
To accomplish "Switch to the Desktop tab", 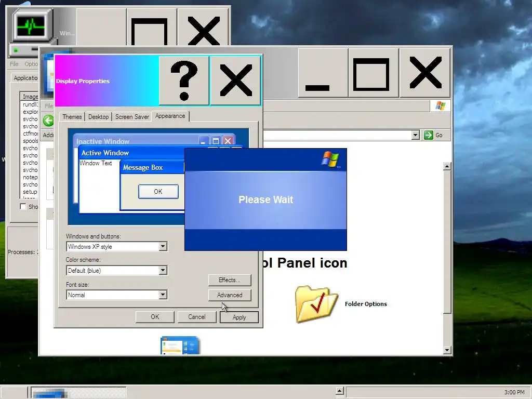I will [x=98, y=117].
